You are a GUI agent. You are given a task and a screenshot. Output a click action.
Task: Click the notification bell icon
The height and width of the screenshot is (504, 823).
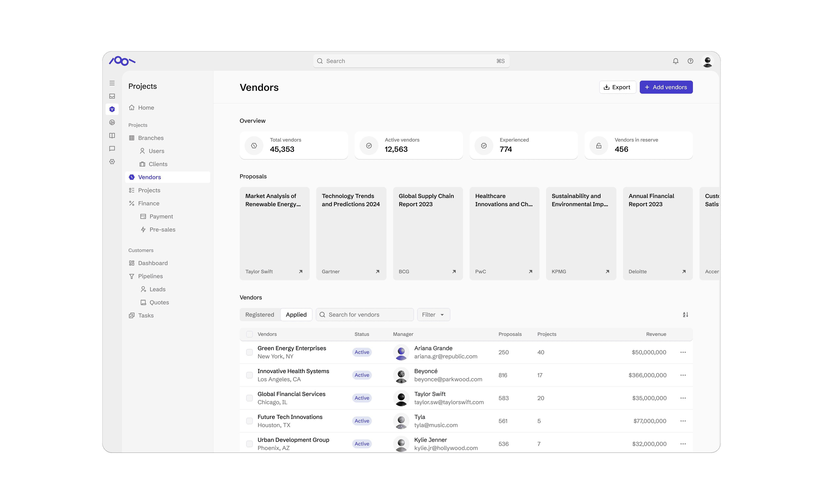pos(675,61)
